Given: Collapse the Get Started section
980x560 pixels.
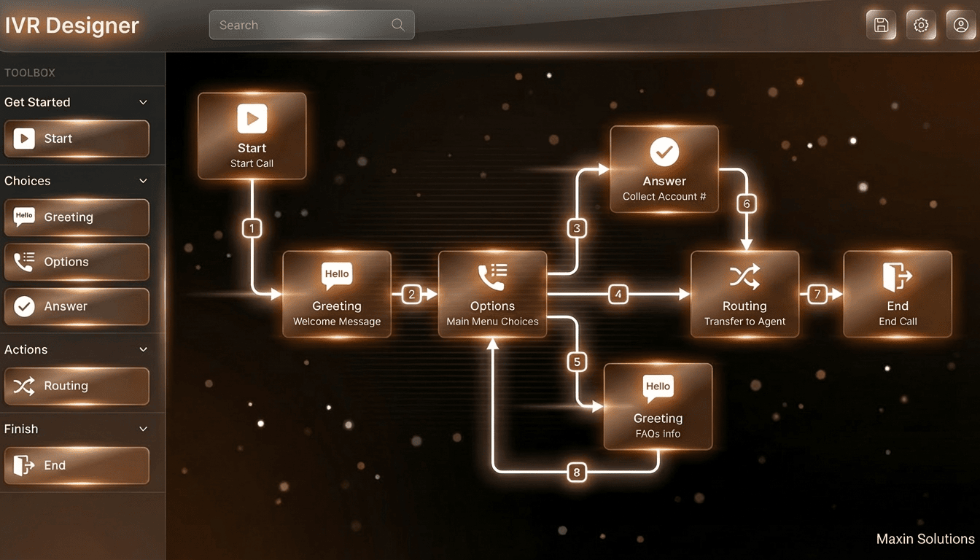Looking at the screenshot, I should point(143,102).
